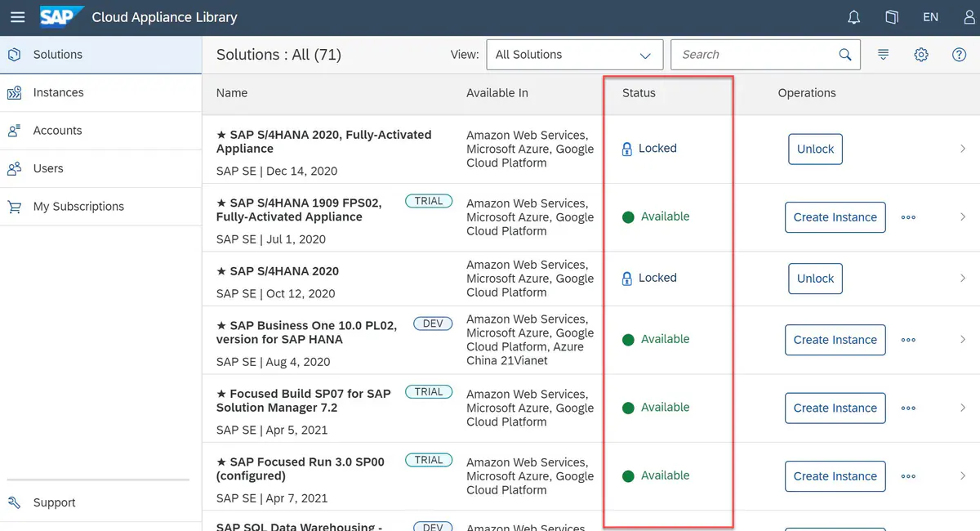Open the hamburger navigation menu
The image size is (980, 531).
pos(17,17)
